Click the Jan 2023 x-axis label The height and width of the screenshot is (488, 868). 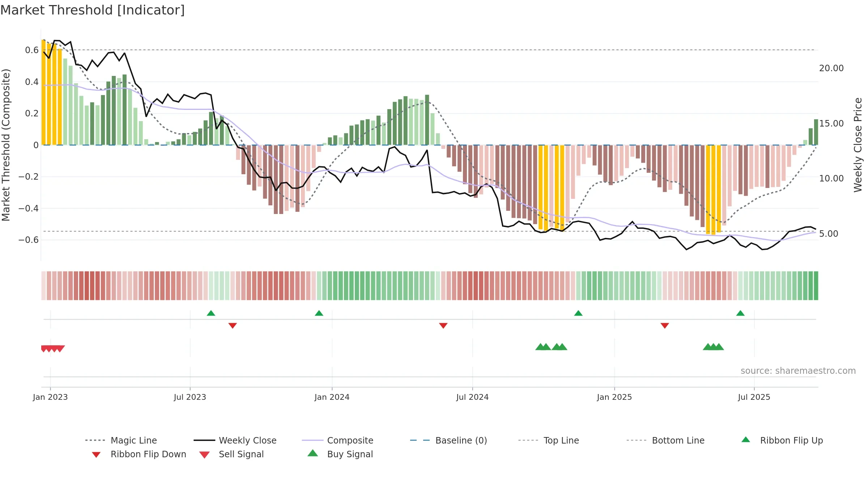tap(50, 397)
